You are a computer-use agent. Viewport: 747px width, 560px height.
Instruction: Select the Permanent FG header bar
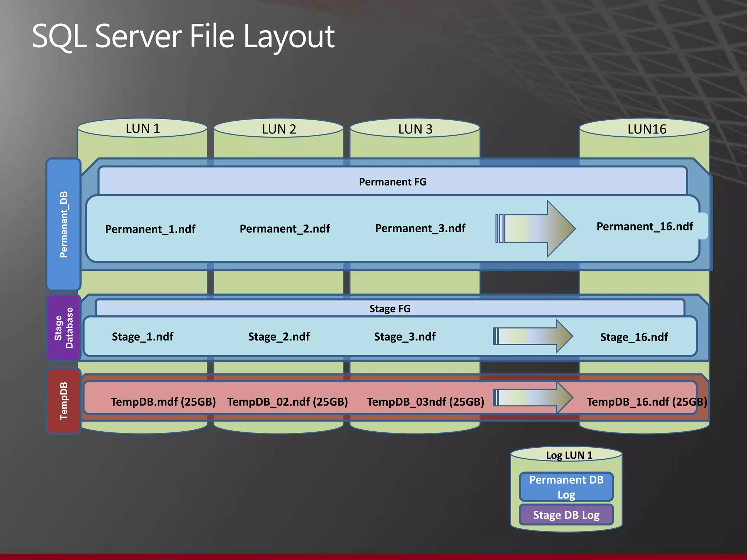392,182
